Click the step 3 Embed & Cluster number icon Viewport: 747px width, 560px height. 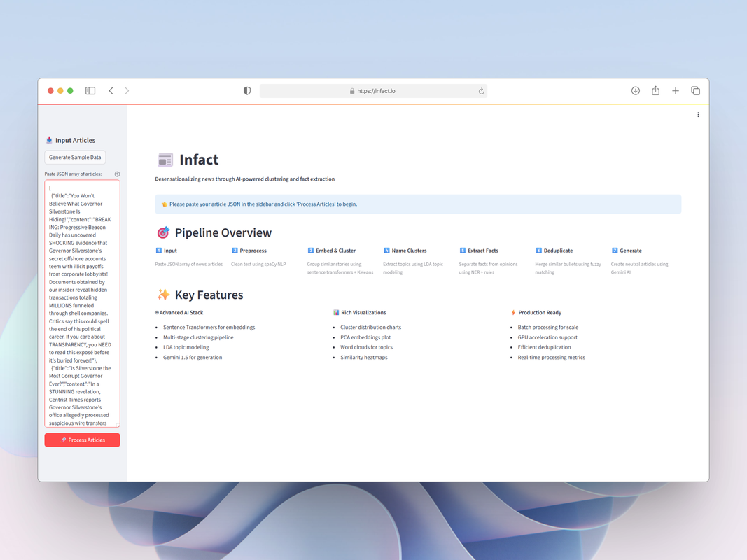(311, 251)
